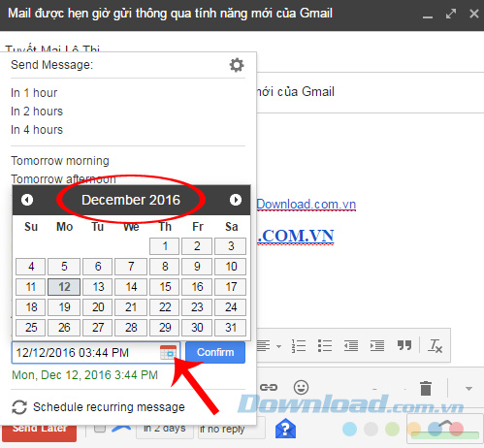This screenshot has height=448, width=484.
Task: Toggle the Boomerang reminder checkbox
Action: [100, 428]
